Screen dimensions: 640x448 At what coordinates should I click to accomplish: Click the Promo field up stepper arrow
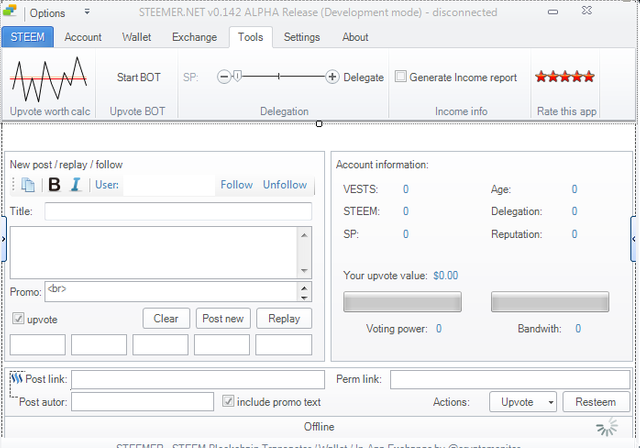(304, 288)
